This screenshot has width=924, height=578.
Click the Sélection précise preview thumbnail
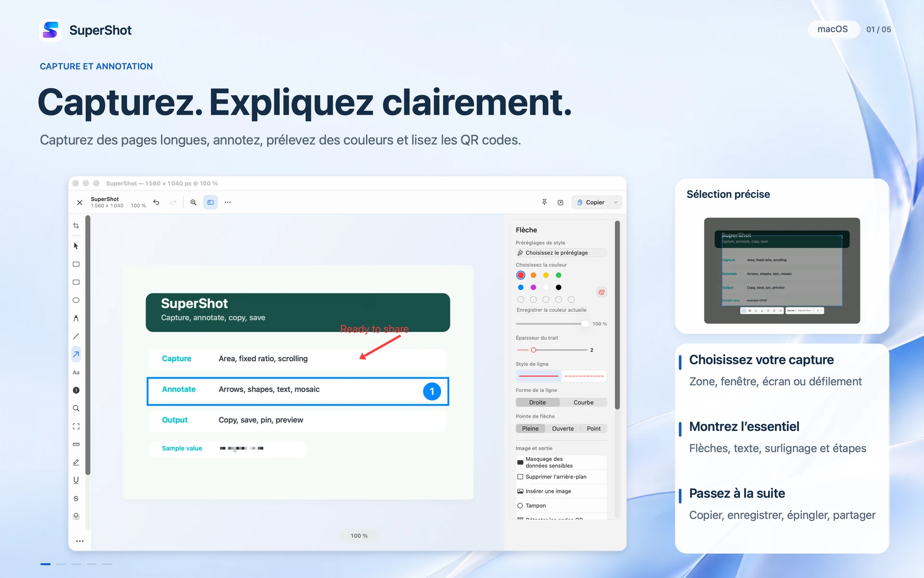[x=782, y=270]
